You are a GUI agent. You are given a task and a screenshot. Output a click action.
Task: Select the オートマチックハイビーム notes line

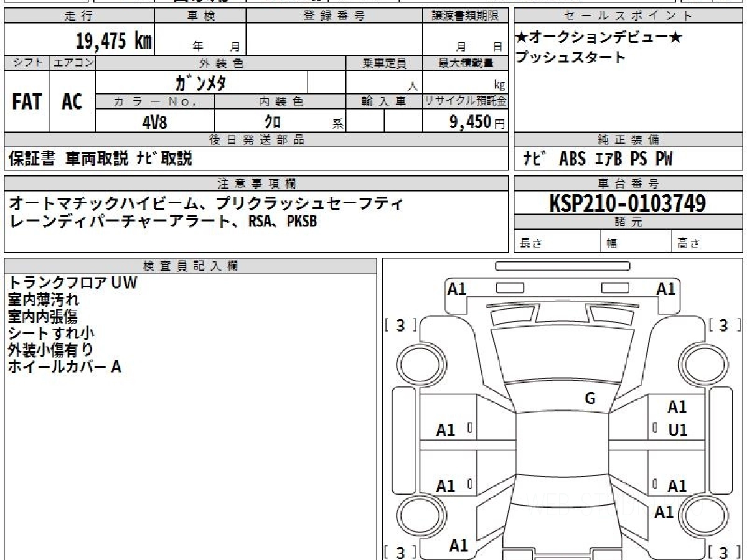tap(205, 203)
